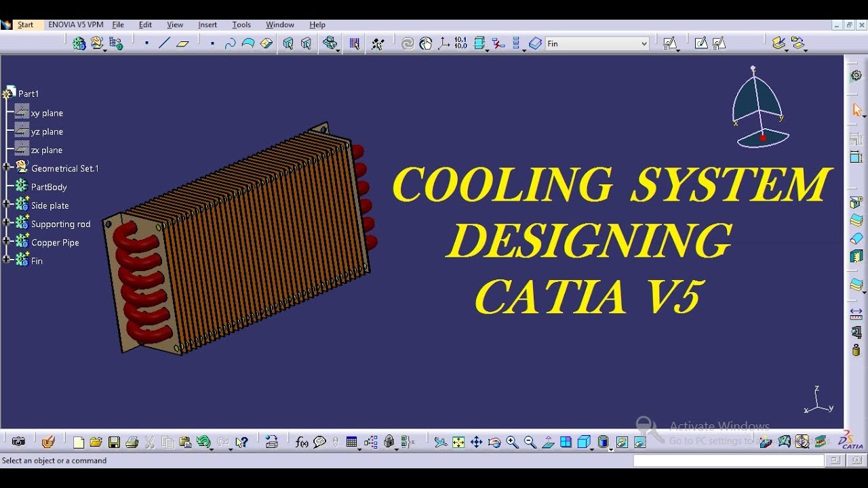Click the Normal View icon

548,443
